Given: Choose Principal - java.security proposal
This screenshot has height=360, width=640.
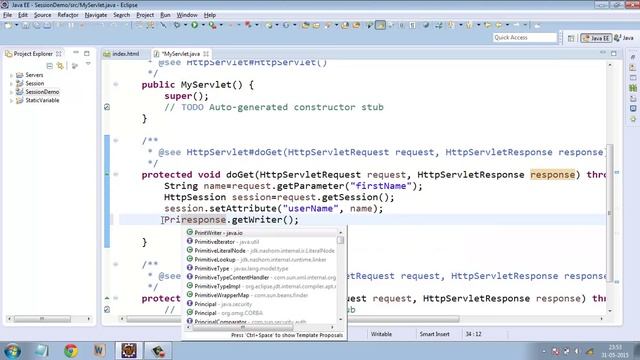Looking at the screenshot, I should tap(260, 304).
